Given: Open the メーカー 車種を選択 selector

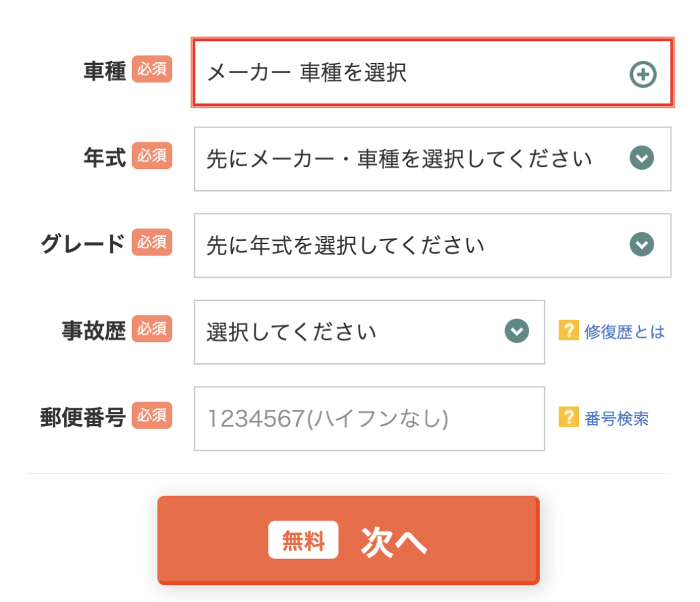Looking at the screenshot, I should coord(433,73).
